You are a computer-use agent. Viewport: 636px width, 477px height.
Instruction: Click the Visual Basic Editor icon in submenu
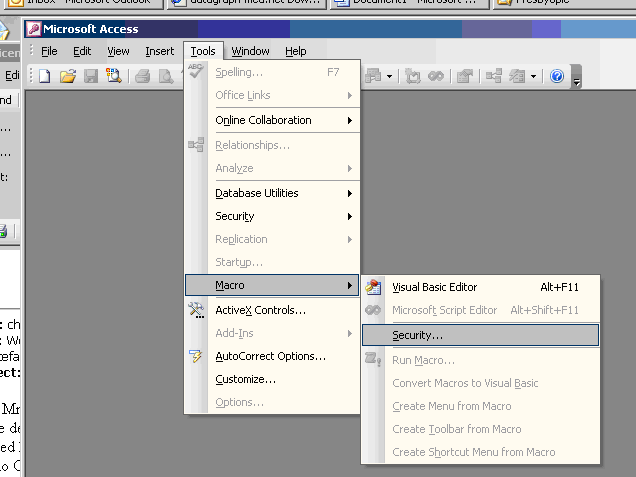click(x=373, y=287)
